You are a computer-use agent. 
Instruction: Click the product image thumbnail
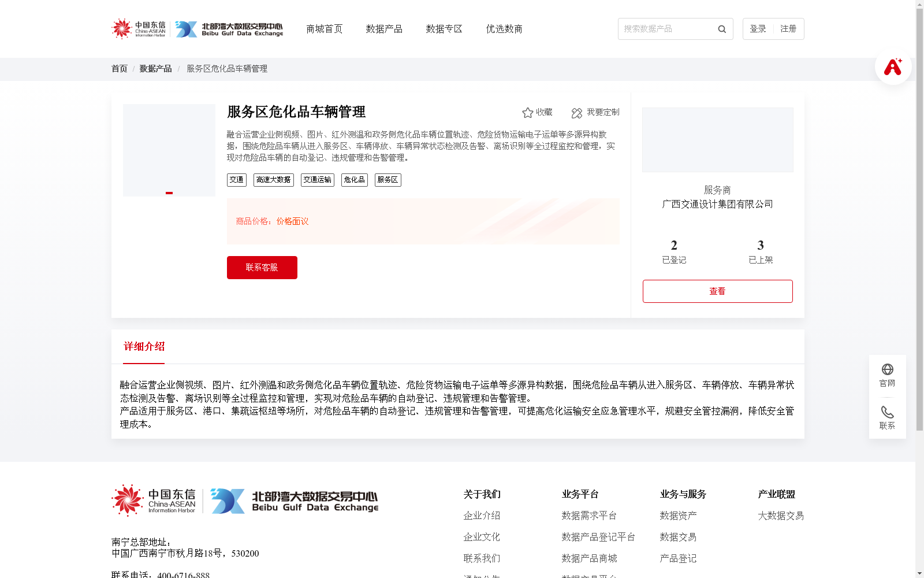(169, 150)
